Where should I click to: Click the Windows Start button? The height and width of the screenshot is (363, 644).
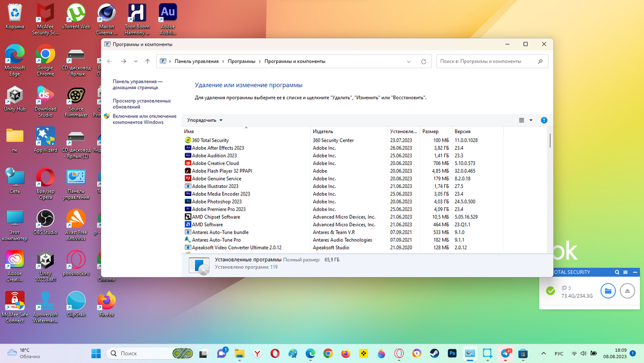click(x=96, y=353)
